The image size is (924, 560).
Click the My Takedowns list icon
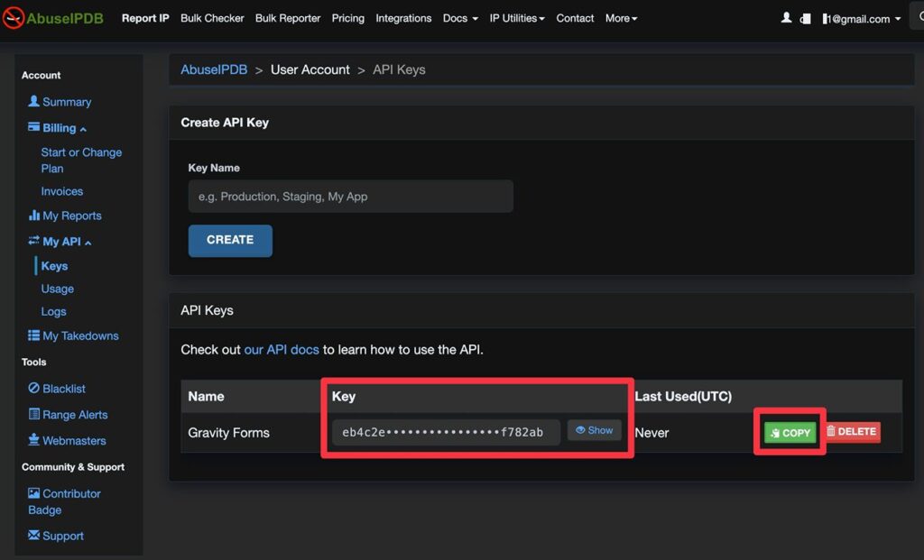[x=33, y=335]
